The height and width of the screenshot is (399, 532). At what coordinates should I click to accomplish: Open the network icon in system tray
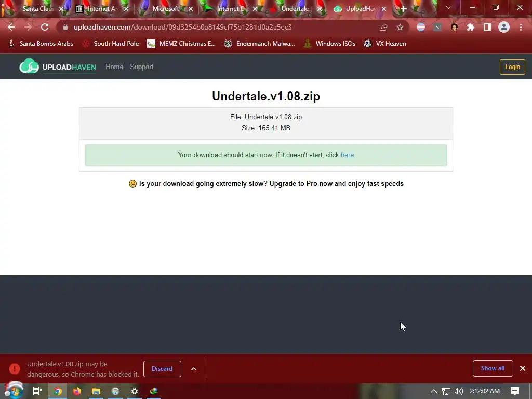446,391
